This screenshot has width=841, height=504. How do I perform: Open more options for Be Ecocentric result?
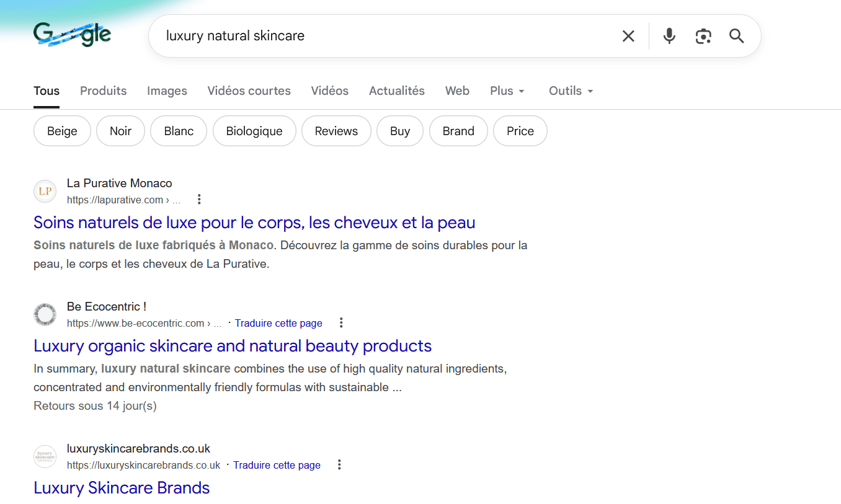(x=341, y=323)
